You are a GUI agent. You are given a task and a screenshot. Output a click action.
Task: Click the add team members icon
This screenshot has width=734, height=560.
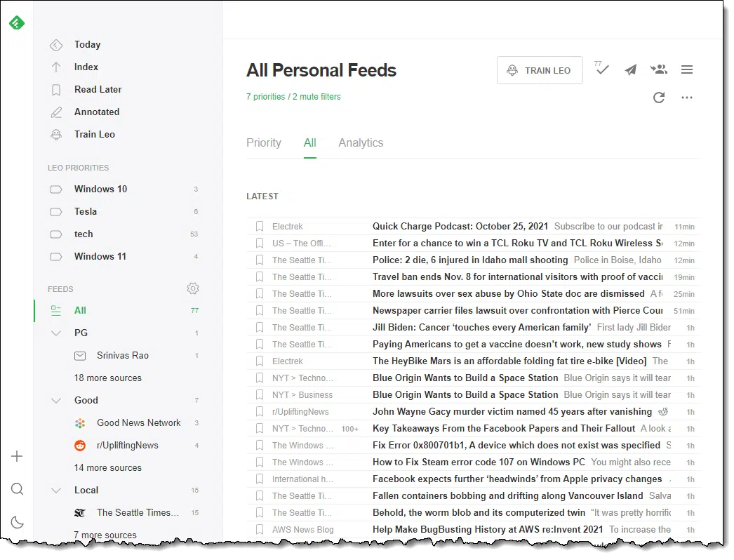659,69
